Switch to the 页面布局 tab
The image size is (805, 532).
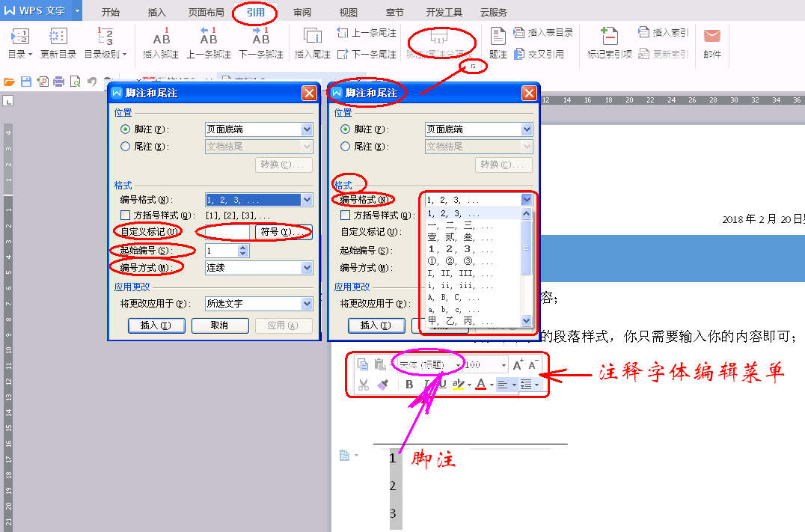coord(206,12)
